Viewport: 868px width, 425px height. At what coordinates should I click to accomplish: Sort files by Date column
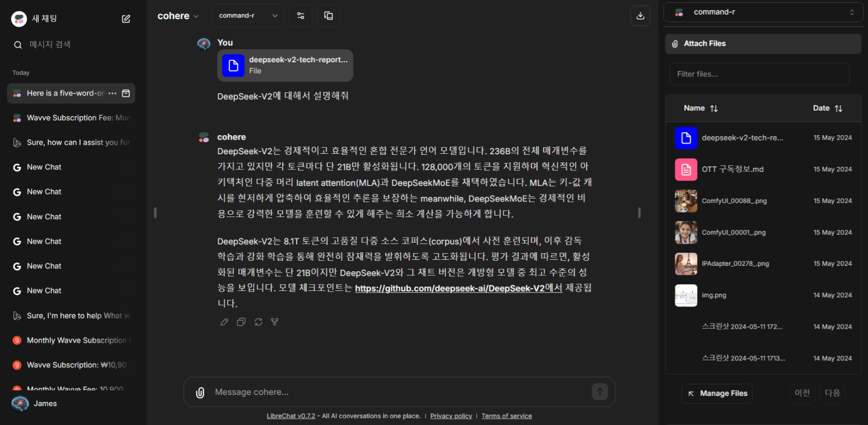827,108
